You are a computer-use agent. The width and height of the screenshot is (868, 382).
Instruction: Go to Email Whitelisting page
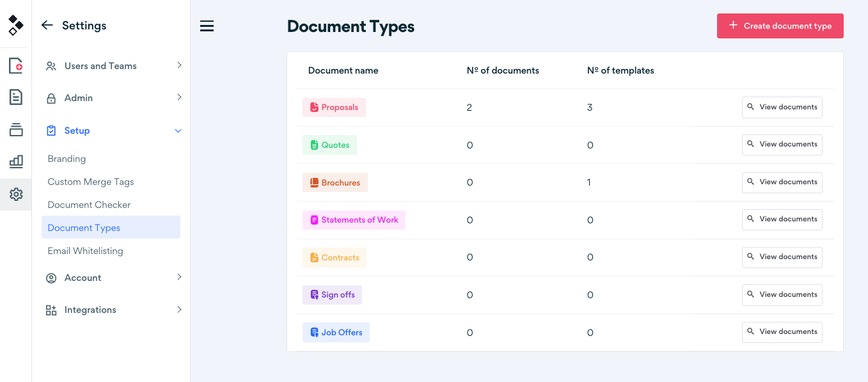(85, 251)
